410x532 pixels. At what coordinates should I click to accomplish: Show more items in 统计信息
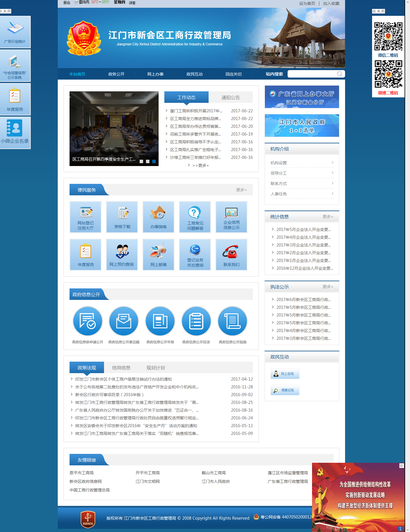tap(328, 217)
